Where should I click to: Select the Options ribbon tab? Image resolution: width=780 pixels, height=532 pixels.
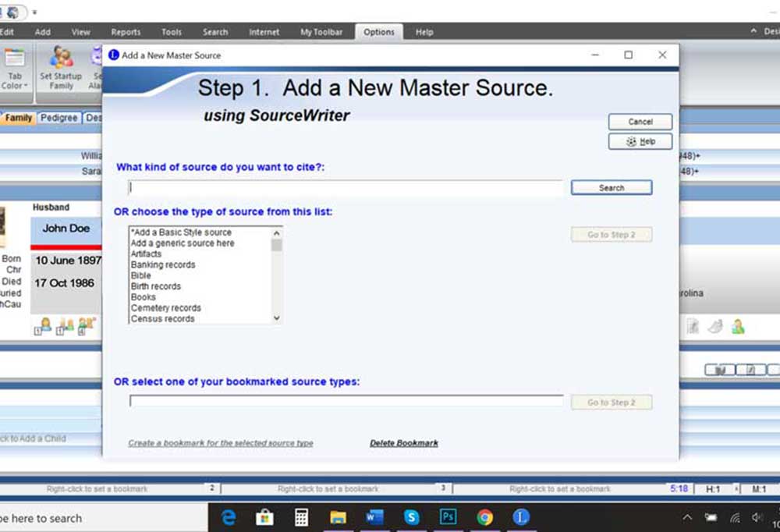click(x=379, y=32)
